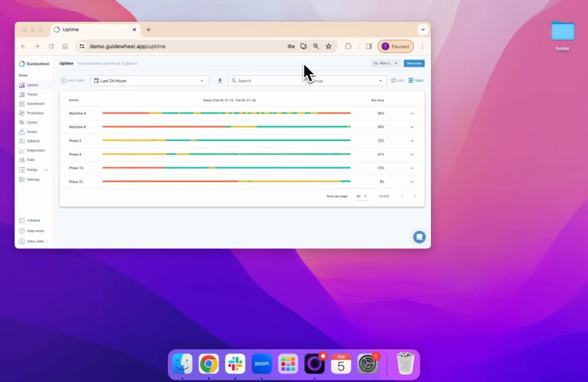This screenshot has width=588, height=382.
Task: Click the New issue button
Action: tap(414, 63)
